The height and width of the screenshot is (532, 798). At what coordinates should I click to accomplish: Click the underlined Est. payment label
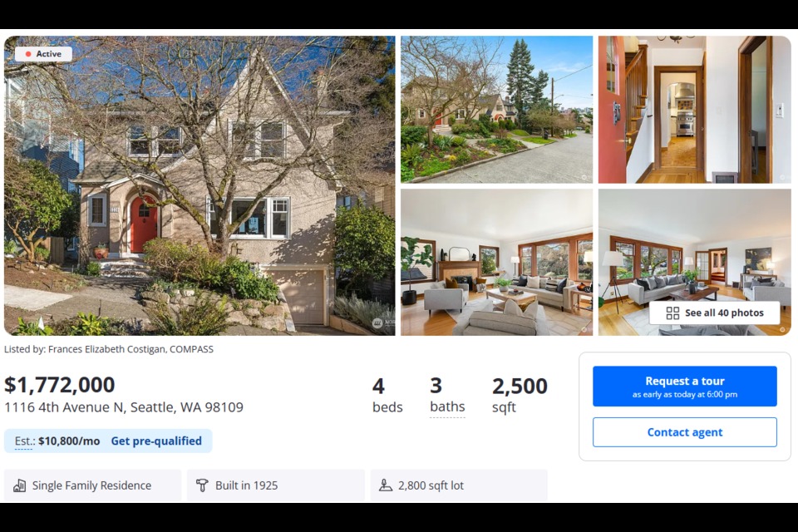(24, 441)
